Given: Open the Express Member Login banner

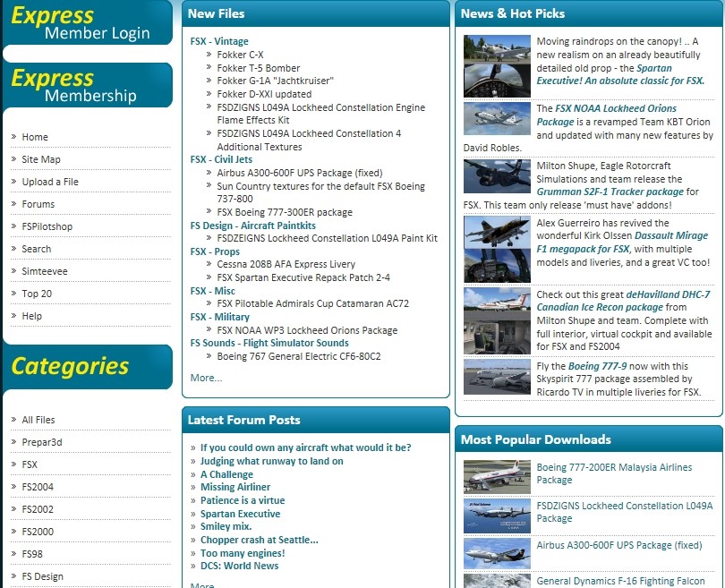Looking at the screenshot, I should [x=88, y=23].
